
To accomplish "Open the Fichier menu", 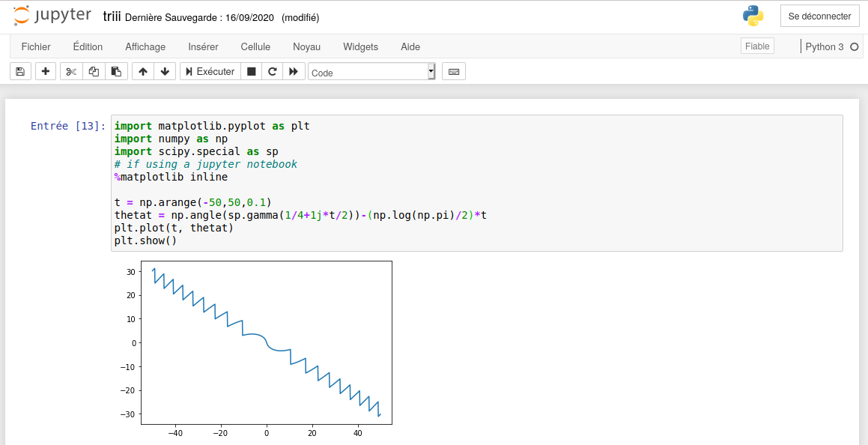I will coord(36,46).
